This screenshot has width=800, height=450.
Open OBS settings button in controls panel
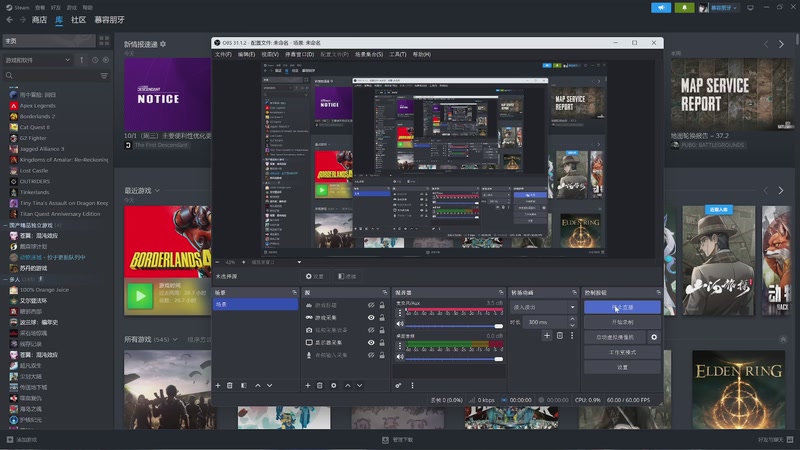[x=622, y=367]
